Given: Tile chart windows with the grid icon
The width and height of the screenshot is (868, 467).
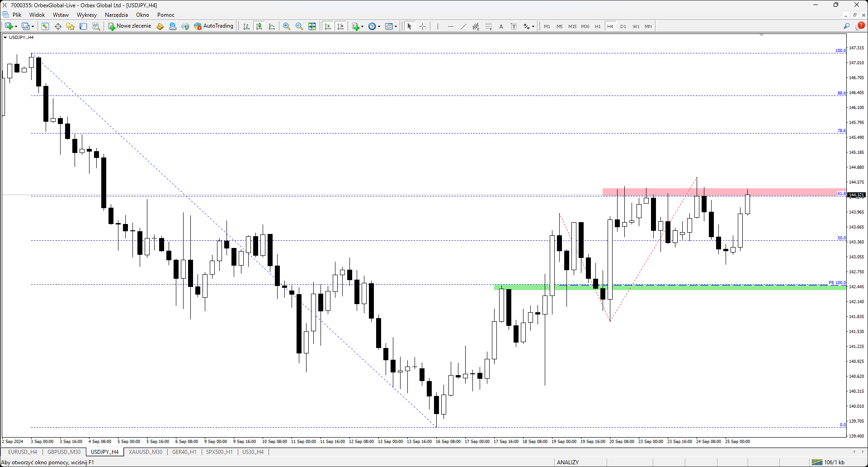Looking at the screenshot, I should (x=312, y=26).
